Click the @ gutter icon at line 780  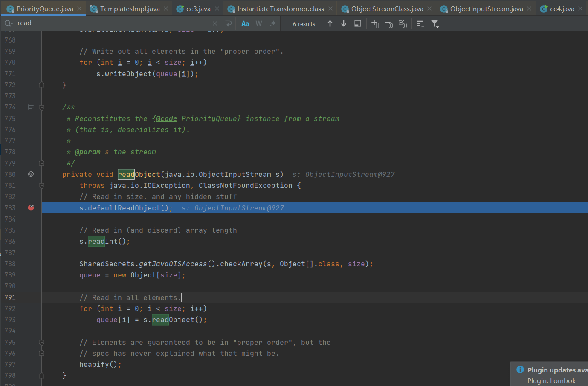31,174
